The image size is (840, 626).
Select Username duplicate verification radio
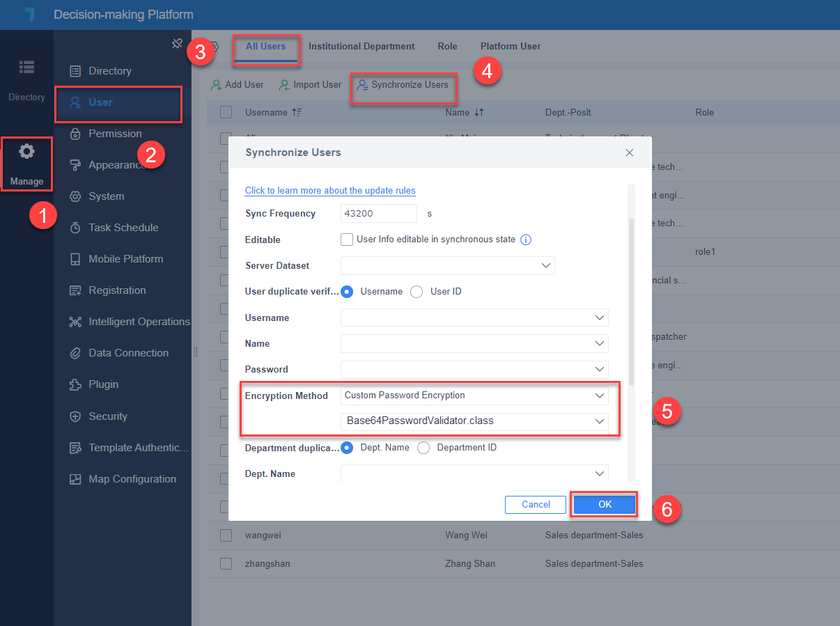(x=347, y=292)
